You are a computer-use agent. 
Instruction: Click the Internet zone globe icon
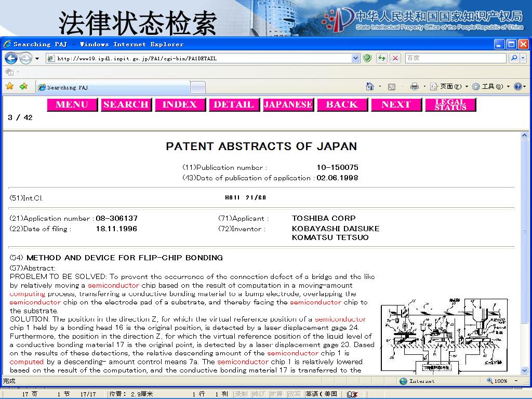pyautogui.click(x=403, y=381)
